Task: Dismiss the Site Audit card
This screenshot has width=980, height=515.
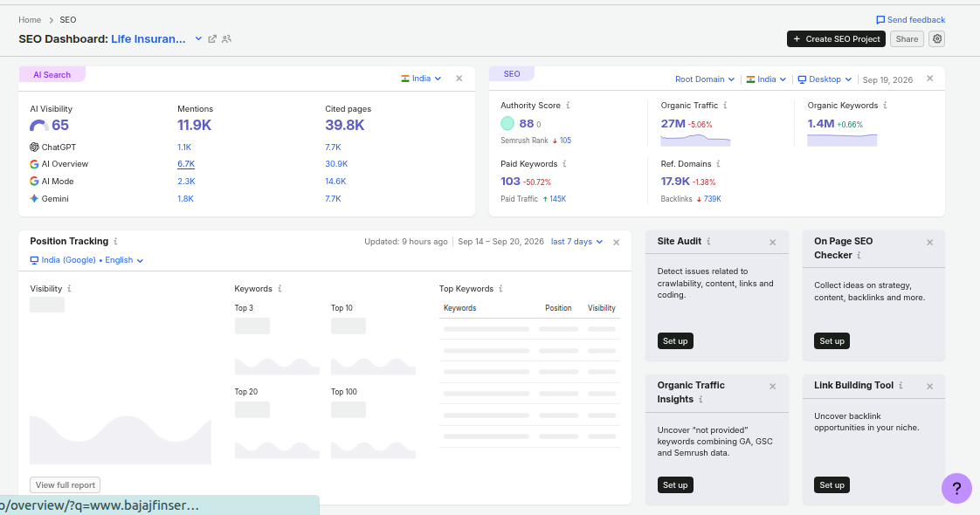Action: (x=772, y=242)
